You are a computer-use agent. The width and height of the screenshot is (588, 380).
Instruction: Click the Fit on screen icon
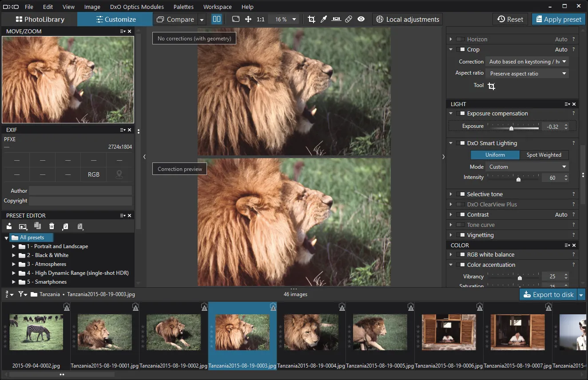[x=236, y=20]
